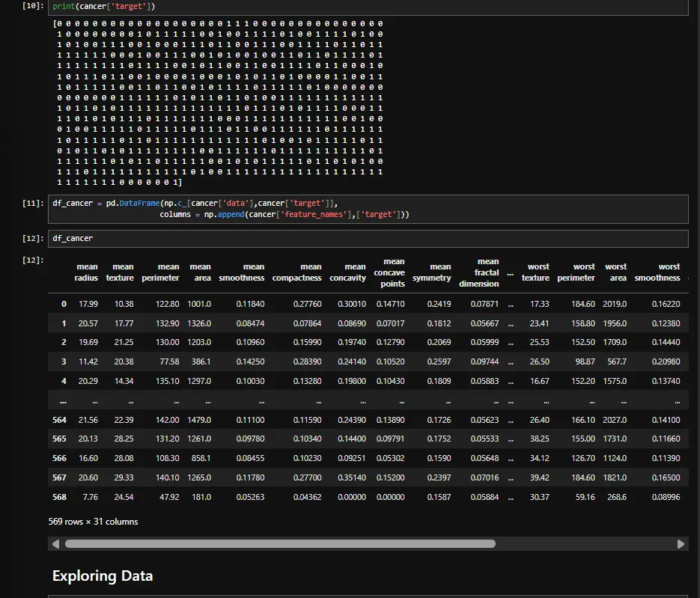Click the mean concave points value 0.07017
Screen dimensions: 700x598
pyautogui.click(x=390, y=323)
